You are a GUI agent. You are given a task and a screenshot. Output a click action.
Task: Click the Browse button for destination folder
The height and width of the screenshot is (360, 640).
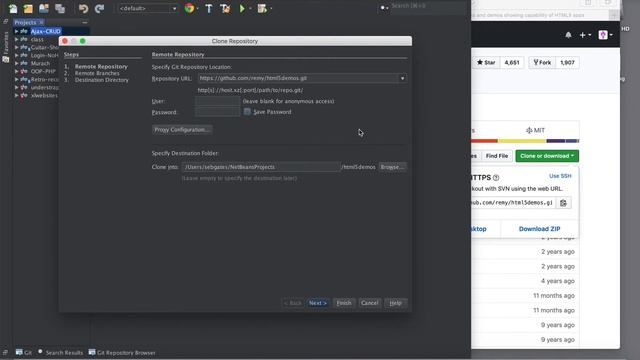coord(392,167)
